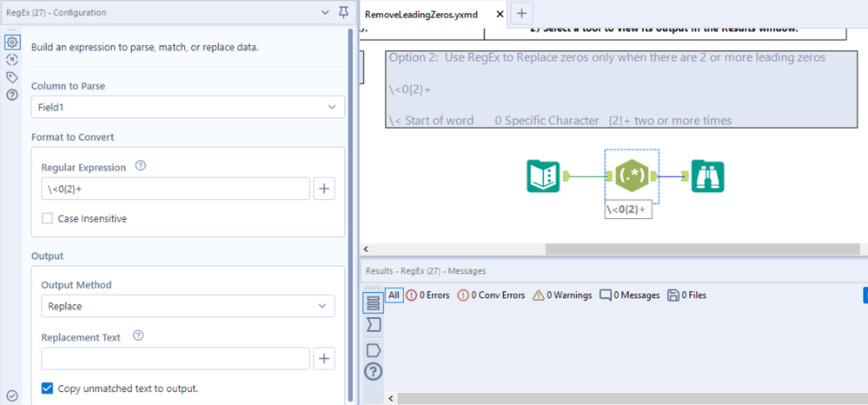Open the Column to Parse dropdown
Viewport: 868px width, 405px height.
tap(188, 107)
